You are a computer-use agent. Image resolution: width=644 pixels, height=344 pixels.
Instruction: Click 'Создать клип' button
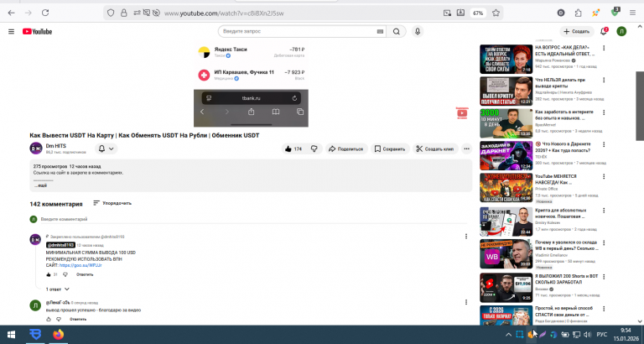pyautogui.click(x=435, y=149)
